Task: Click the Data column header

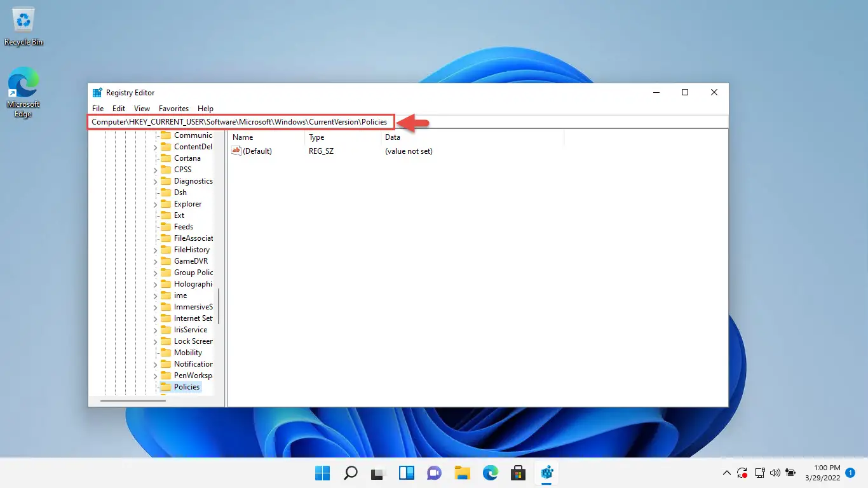Action: coord(473,137)
